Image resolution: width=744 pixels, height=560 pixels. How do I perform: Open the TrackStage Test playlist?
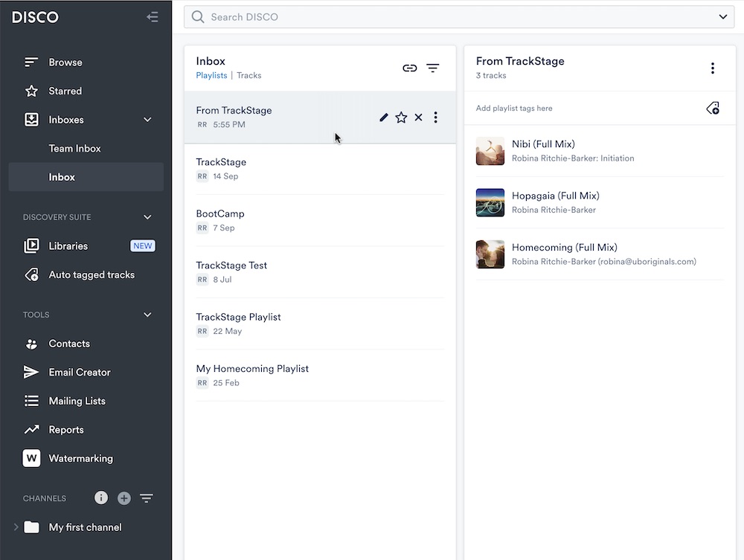pos(320,272)
